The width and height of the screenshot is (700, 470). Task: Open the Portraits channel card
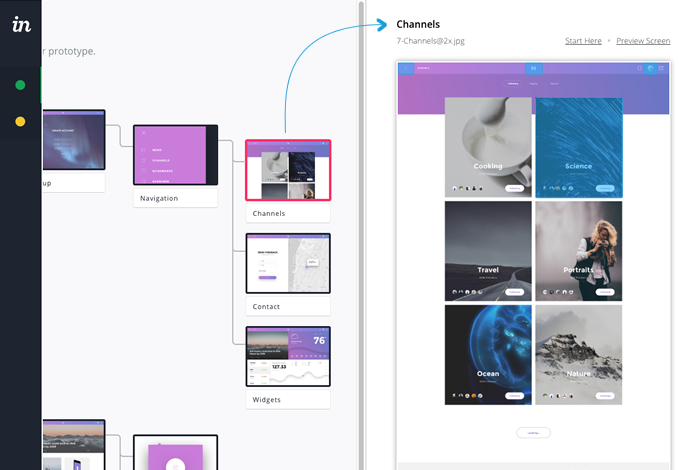pos(579,251)
